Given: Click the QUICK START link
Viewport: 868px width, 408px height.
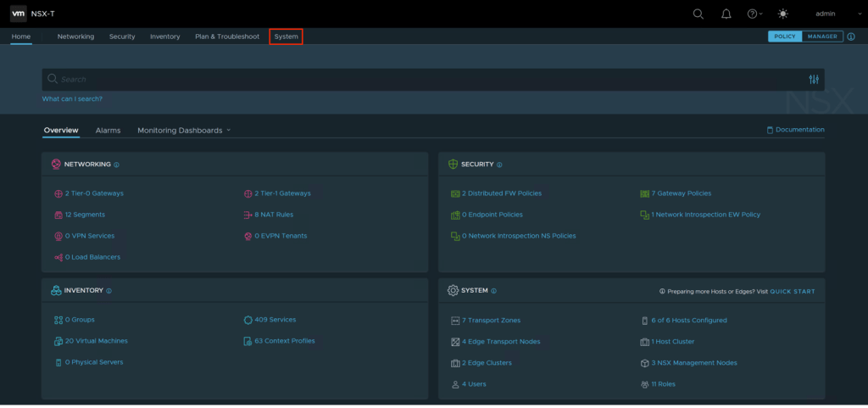Looking at the screenshot, I should 793,291.
